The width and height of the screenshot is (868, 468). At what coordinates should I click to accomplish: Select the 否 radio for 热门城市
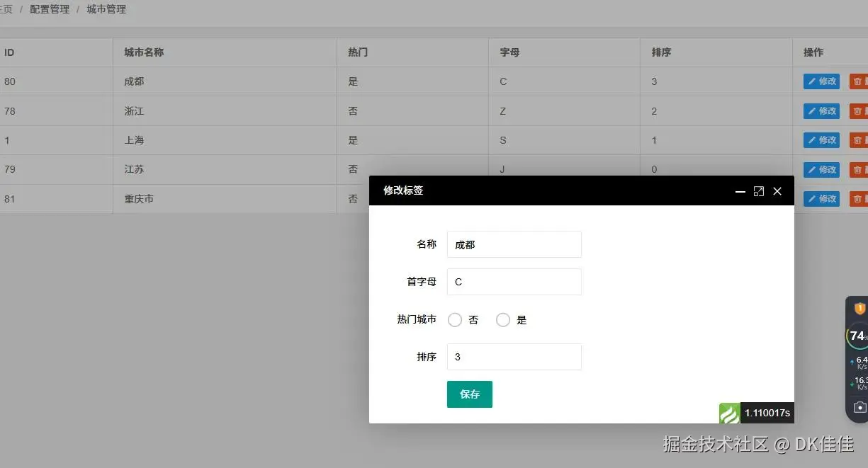(455, 320)
